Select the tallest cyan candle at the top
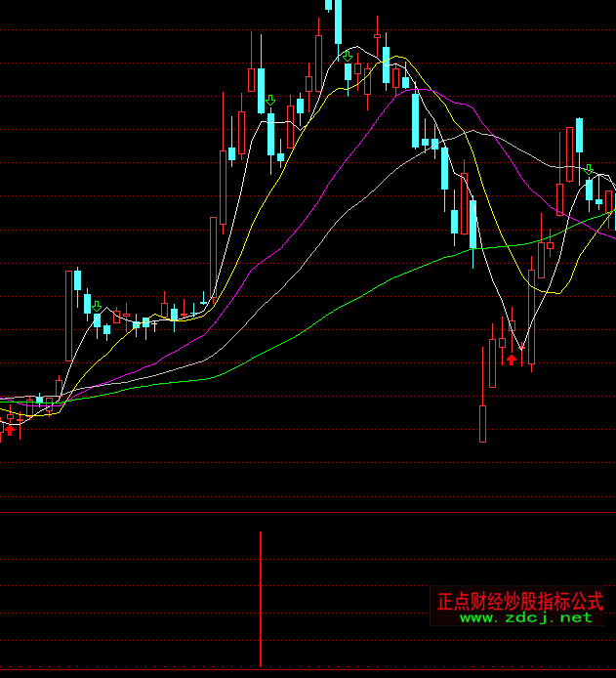Screen dimensions: 616x678 tap(339, 20)
